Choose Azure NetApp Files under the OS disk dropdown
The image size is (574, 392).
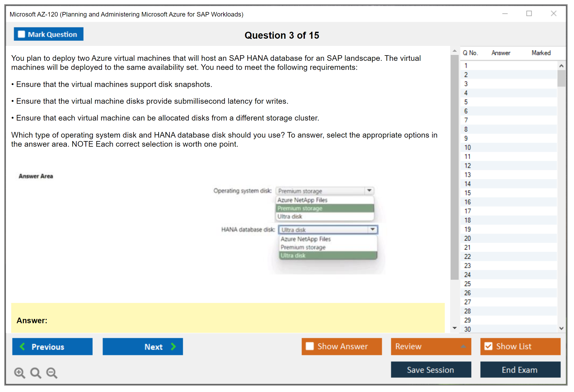(302, 200)
